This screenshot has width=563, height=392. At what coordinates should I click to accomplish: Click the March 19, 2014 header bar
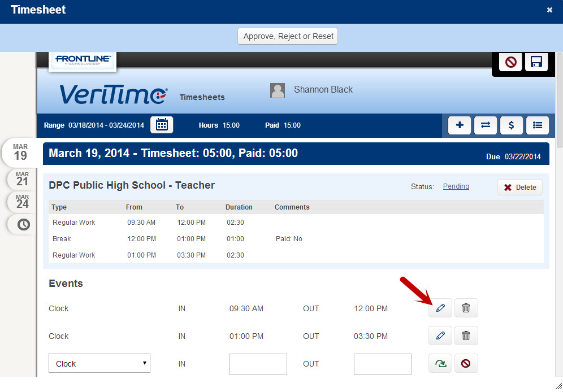296,154
